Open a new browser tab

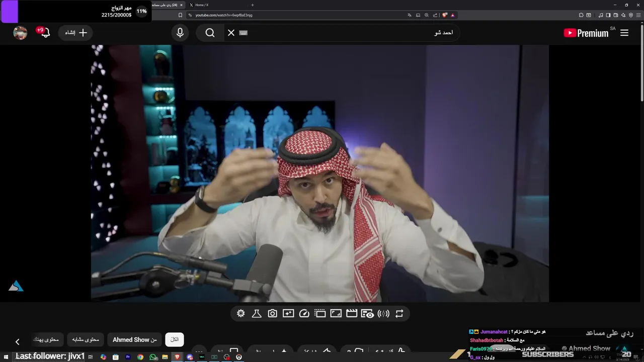[x=252, y=5]
